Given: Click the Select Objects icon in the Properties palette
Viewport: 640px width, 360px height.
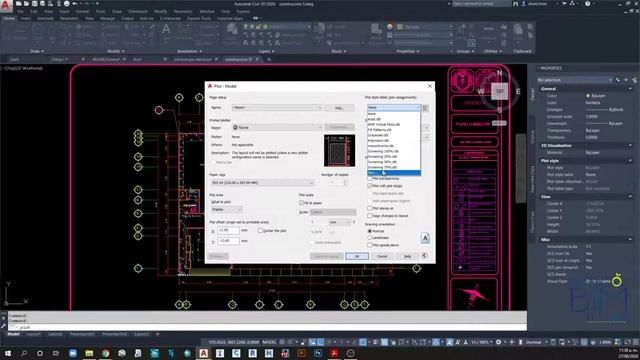Looking at the screenshot, I should coord(626,80).
